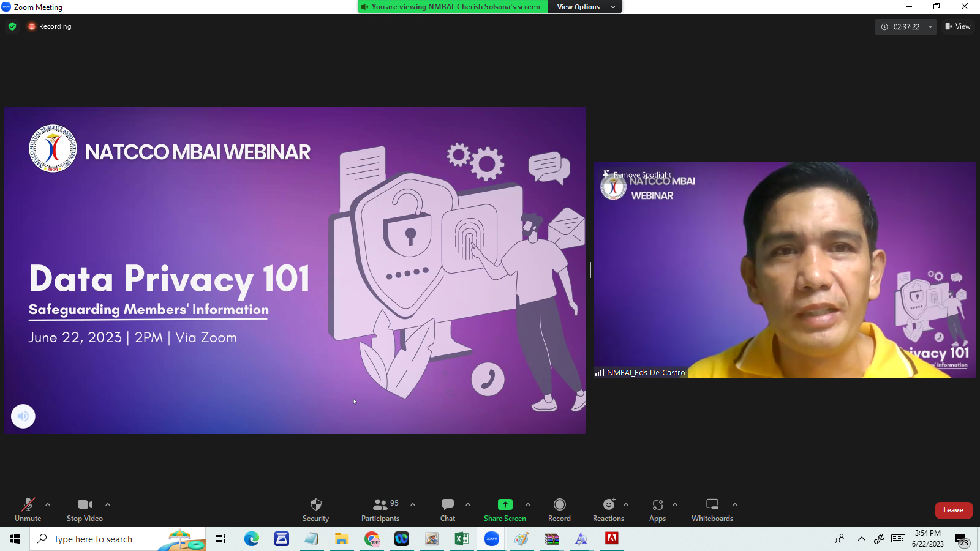Open File Explorer from taskbar
This screenshot has width=980, height=551.
coord(341,539)
